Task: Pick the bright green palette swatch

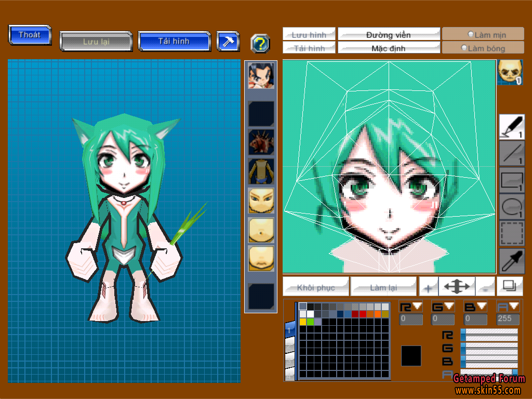Action: point(310,322)
